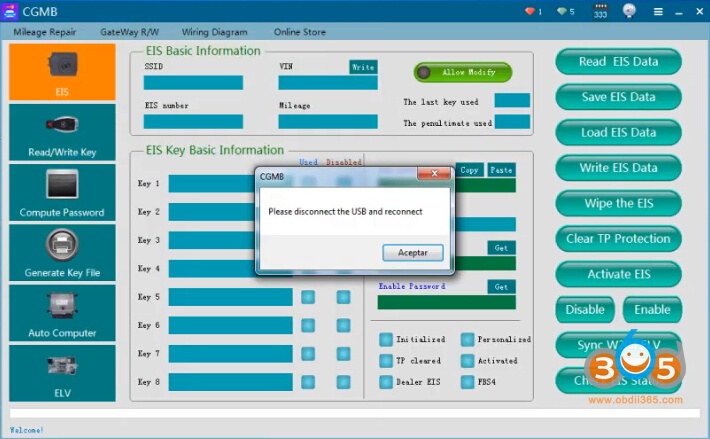Click the Key 6 data field

(x=230, y=325)
